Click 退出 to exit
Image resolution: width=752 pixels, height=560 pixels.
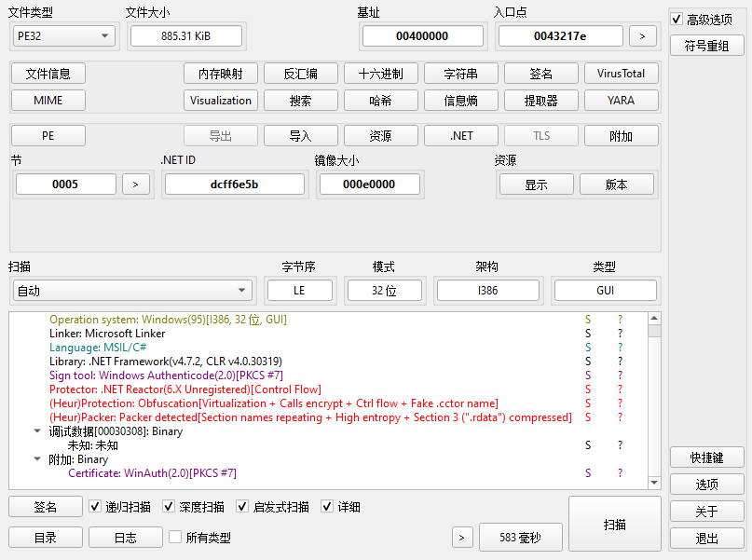(x=707, y=538)
